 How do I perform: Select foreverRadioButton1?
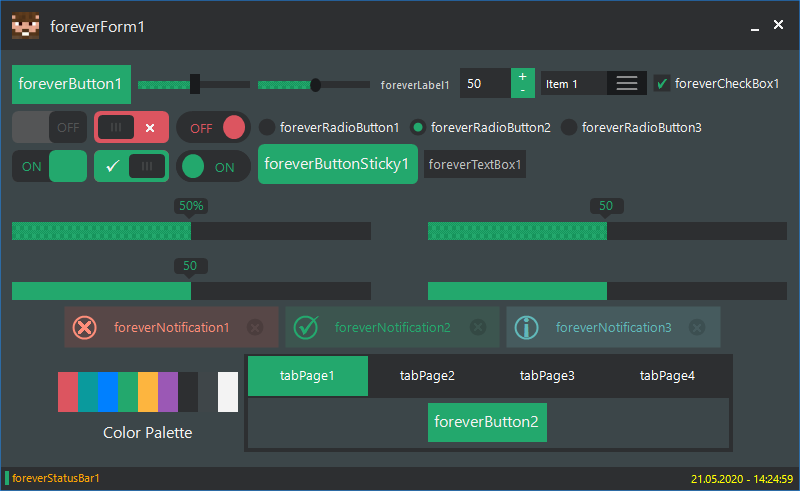pyautogui.click(x=267, y=127)
